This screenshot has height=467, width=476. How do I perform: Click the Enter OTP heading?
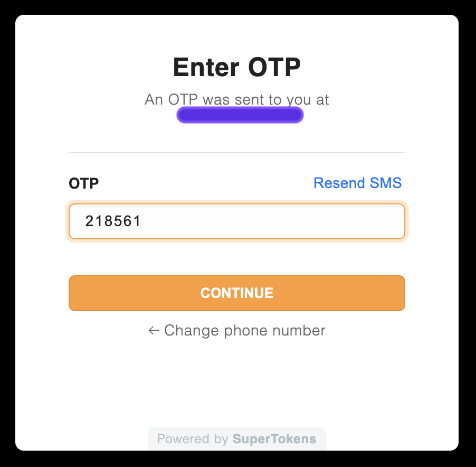coord(237,67)
